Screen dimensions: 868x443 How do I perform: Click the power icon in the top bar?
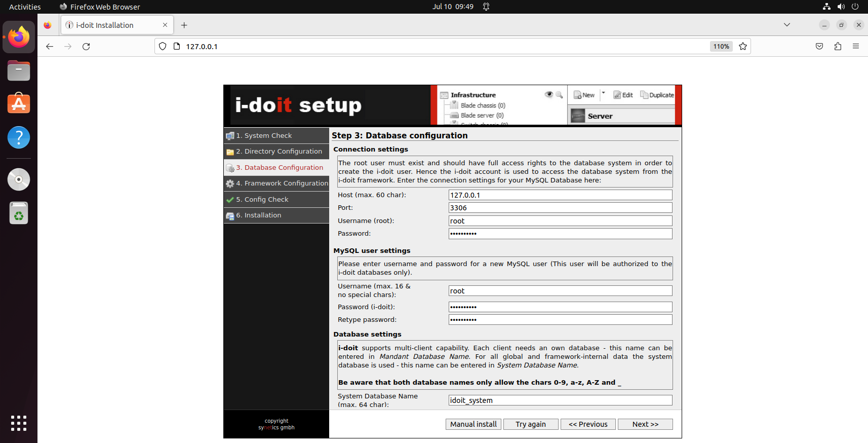pyautogui.click(x=855, y=7)
